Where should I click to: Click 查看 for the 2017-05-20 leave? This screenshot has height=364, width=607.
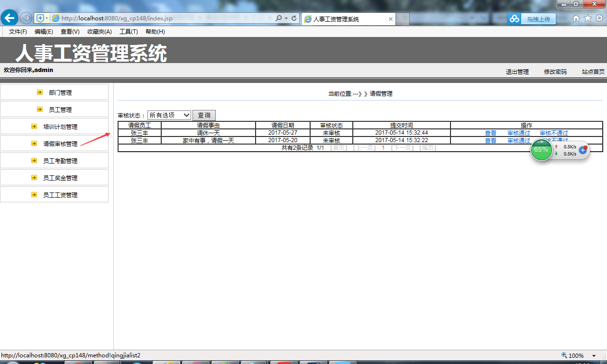tap(491, 141)
